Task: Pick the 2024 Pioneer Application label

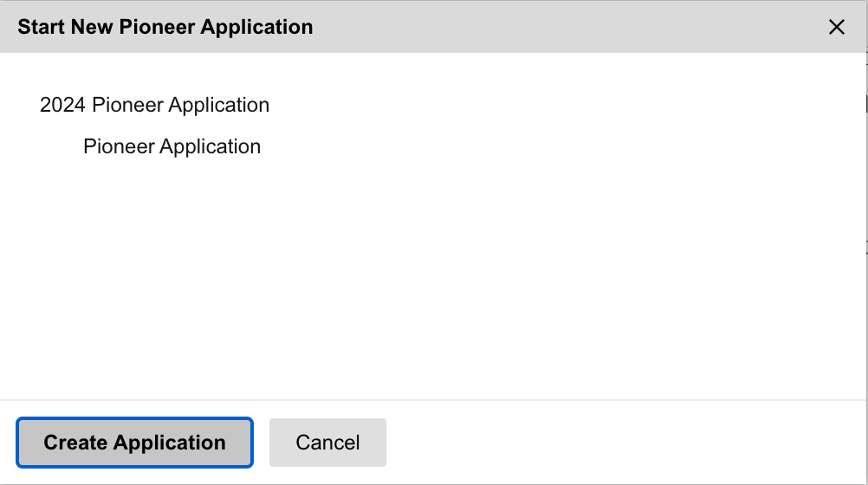Action: [x=154, y=105]
